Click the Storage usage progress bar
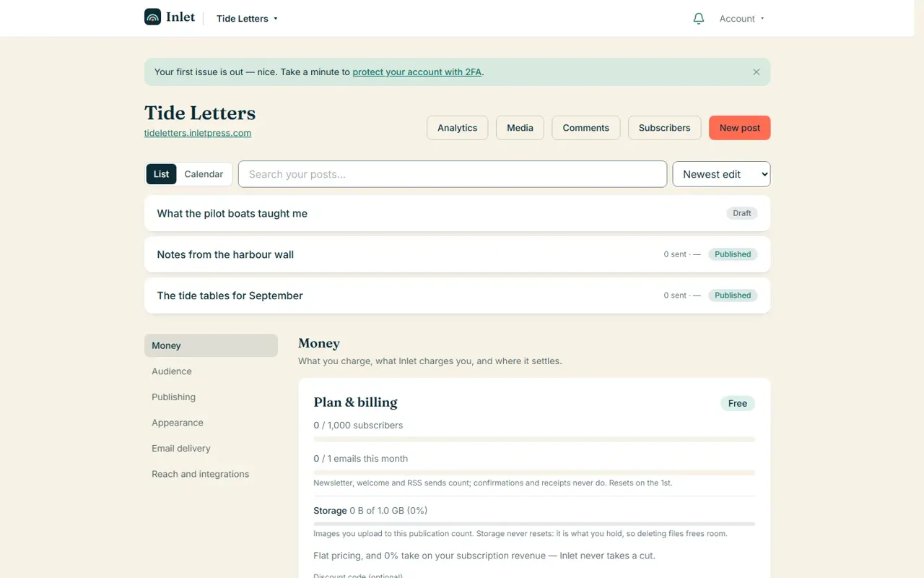The height and width of the screenshot is (578, 924). pos(534,524)
